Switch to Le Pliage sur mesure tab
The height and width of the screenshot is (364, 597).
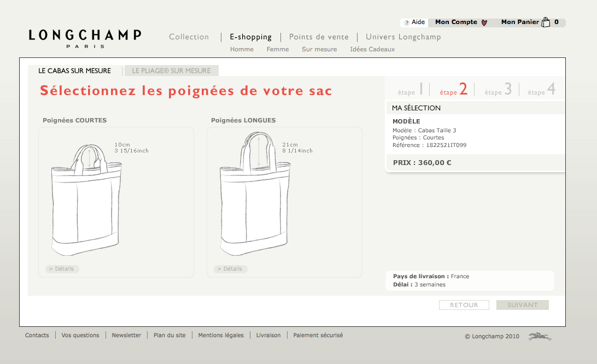(x=171, y=71)
